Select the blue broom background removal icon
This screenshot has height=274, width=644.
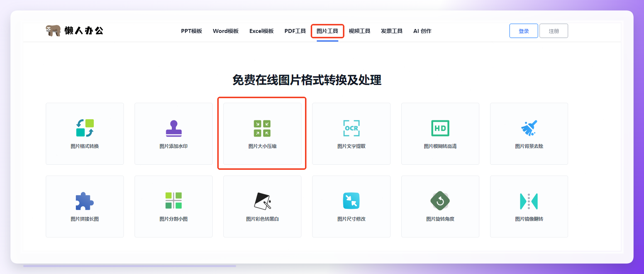click(x=529, y=128)
